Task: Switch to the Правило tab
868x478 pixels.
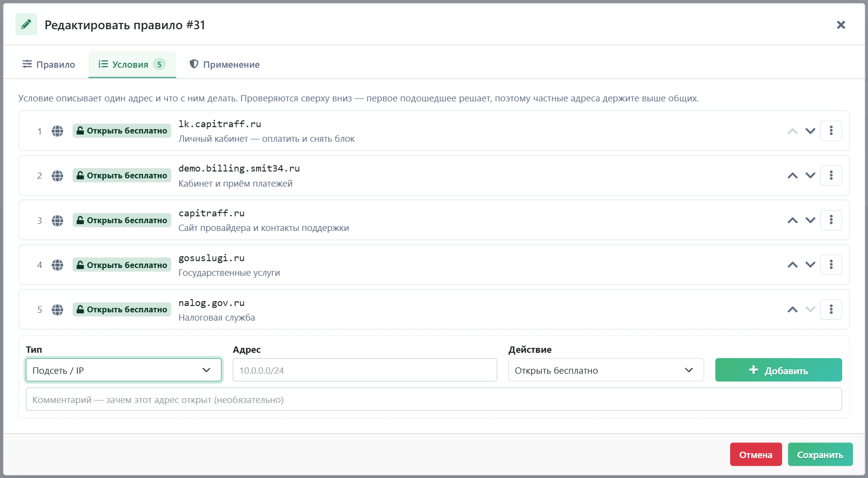Action: pos(49,64)
